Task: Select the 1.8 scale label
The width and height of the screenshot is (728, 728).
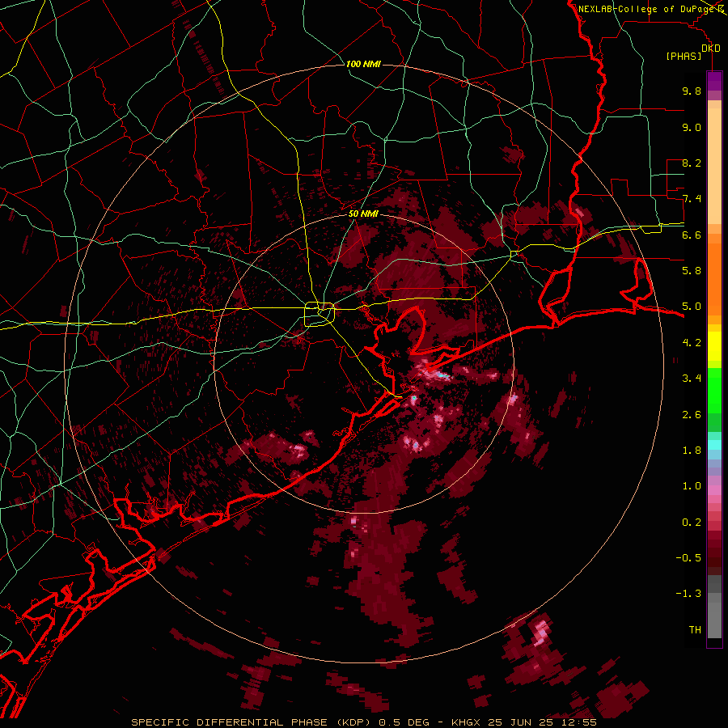Action: (x=692, y=451)
